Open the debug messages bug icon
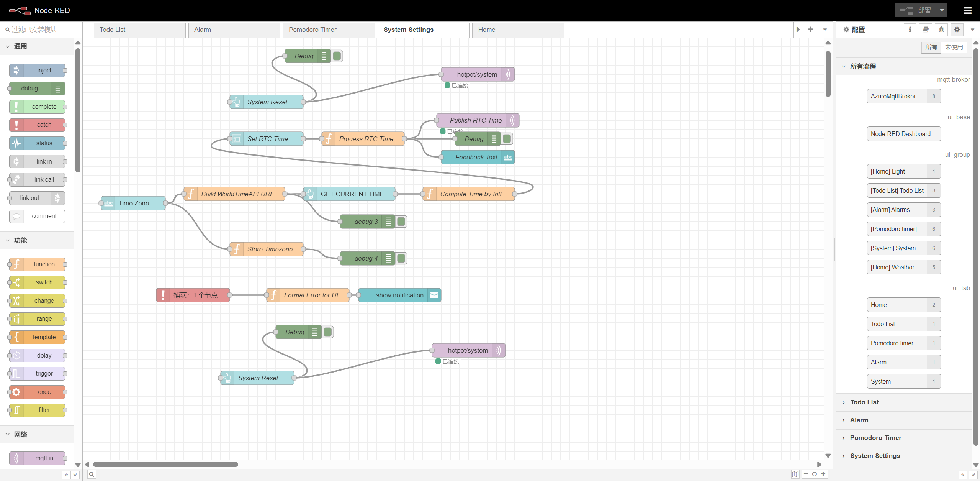 pyautogui.click(x=941, y=30)
